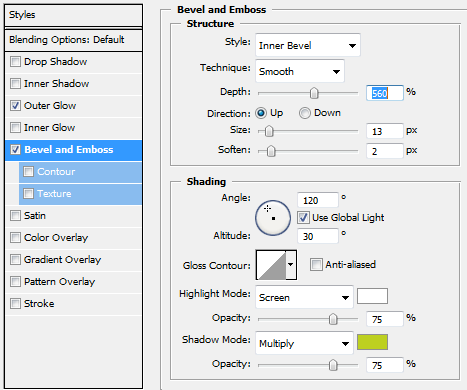This screenshot has height=390, width=467.
Task: Click the yellow-green shadow color swatch
Action: pos(372,342)
